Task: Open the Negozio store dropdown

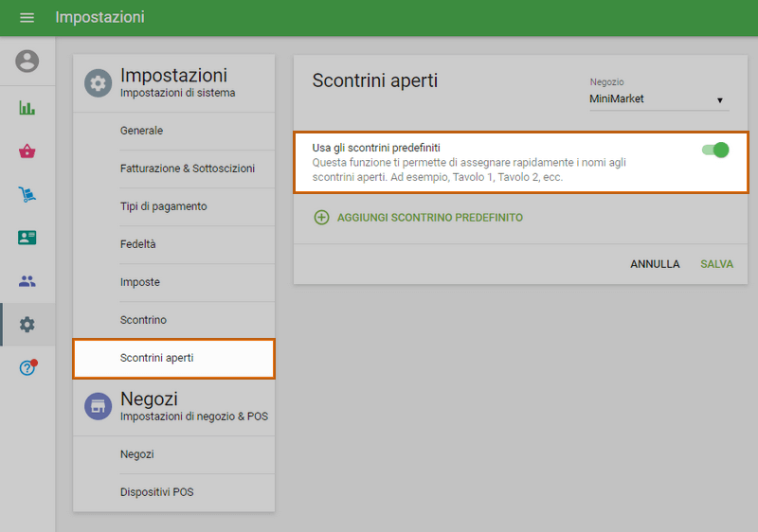Action: click(x=658, y=99)
